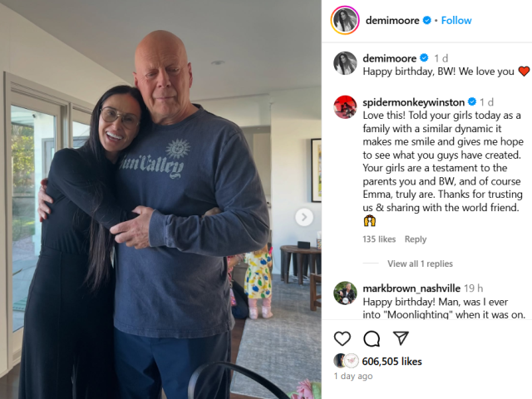Go to next photo with carousel arrow
The image size is (532, 399).
pos(304,217)
